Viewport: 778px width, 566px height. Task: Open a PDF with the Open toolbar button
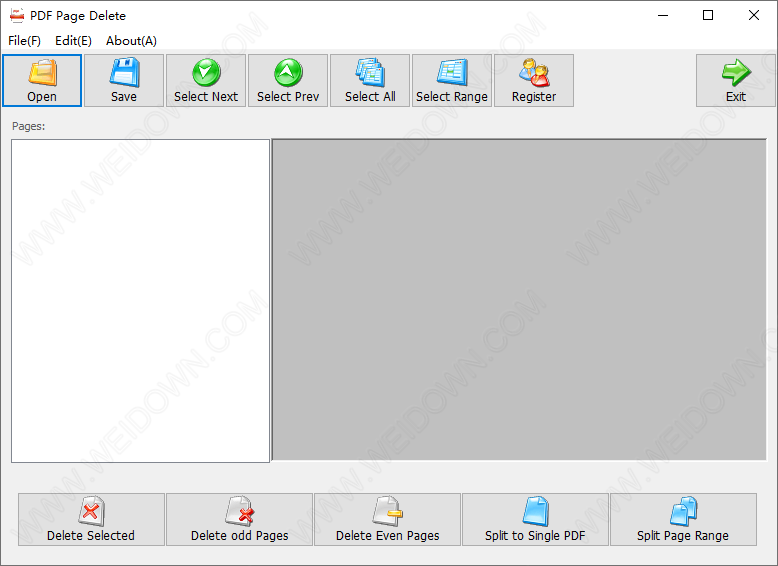coord(42,80)
